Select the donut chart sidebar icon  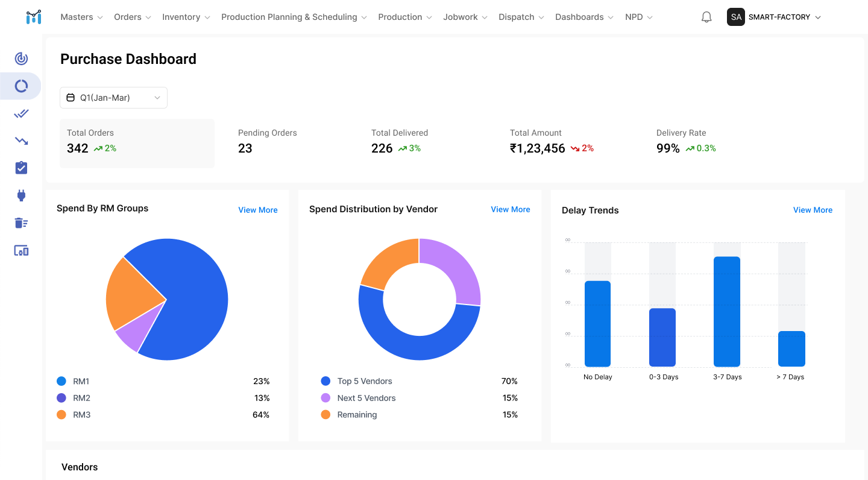point(21,86)
